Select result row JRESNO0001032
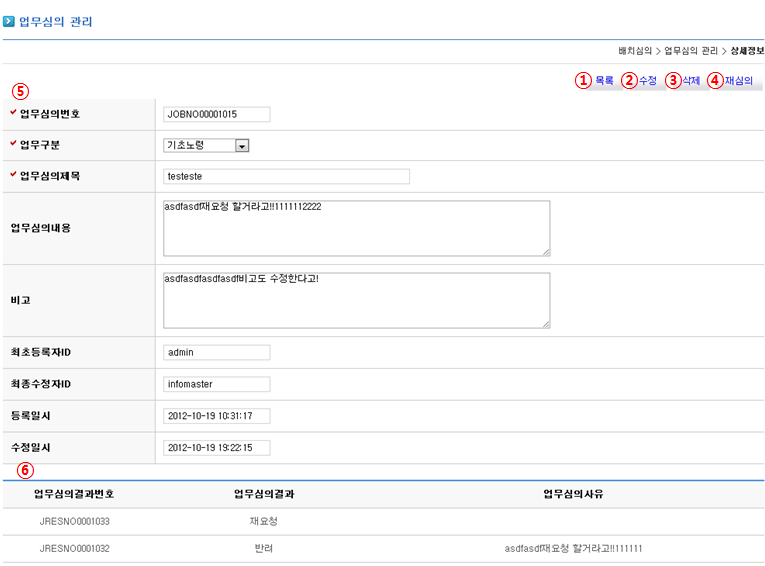Screen dimensions: 765x566 coord(74,549)
